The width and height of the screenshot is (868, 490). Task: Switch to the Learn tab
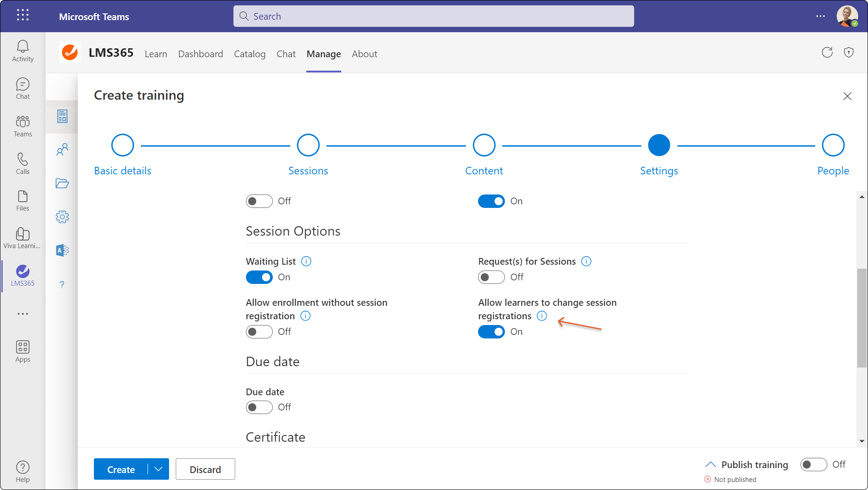[156, 54]
